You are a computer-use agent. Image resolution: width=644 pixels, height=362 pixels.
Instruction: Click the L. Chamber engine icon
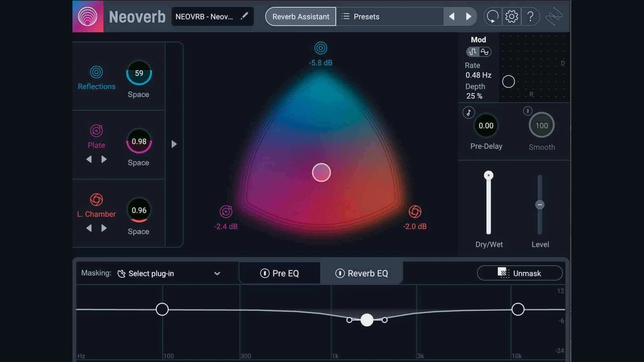[x=96, y=200]
